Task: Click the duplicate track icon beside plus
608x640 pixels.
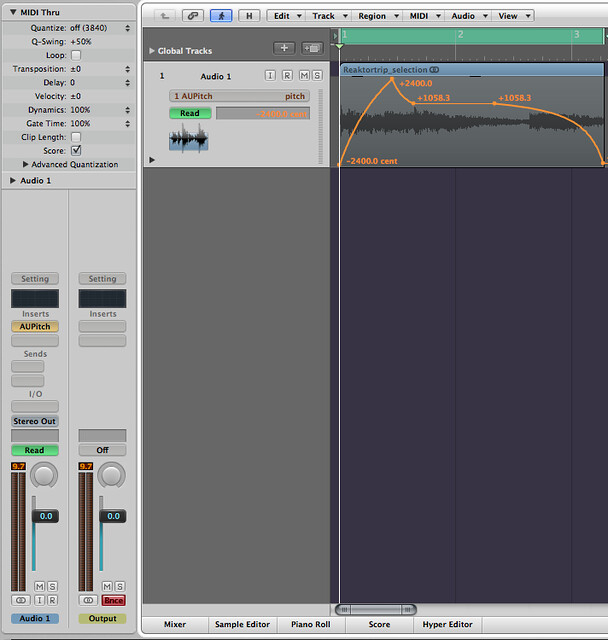Action: click(311, 48)
